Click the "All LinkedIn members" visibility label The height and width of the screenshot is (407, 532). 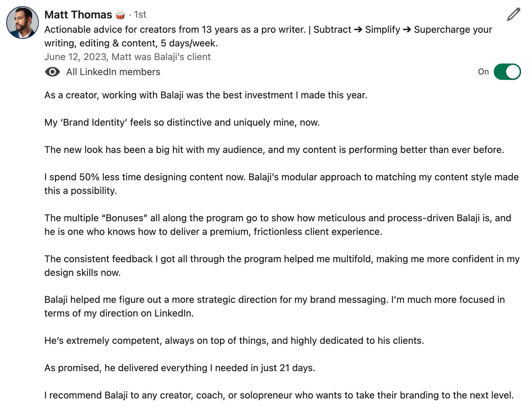(x=113, y=72)
